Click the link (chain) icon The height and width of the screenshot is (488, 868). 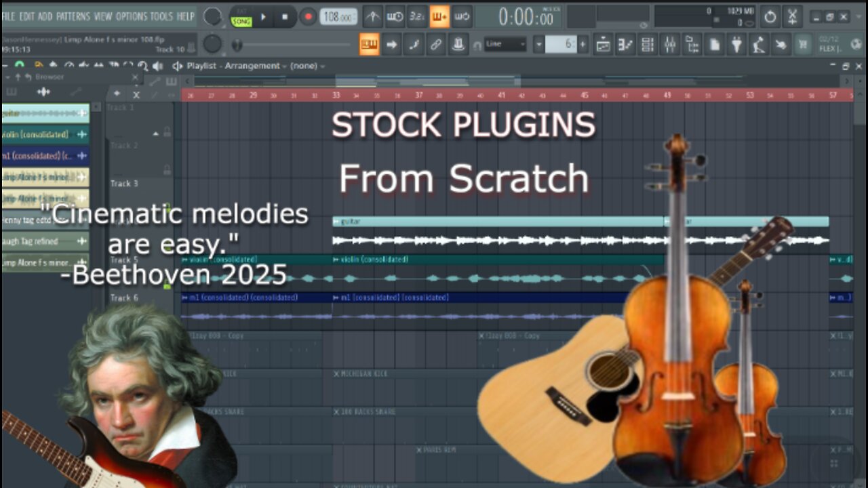point(437,45)
